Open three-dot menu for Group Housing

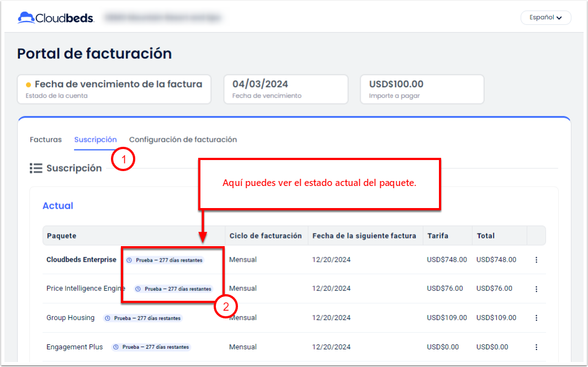click(x=536, y=318)
